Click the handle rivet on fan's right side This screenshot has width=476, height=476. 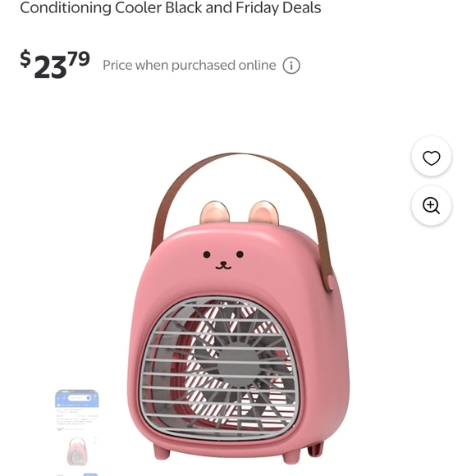[329, 282]
